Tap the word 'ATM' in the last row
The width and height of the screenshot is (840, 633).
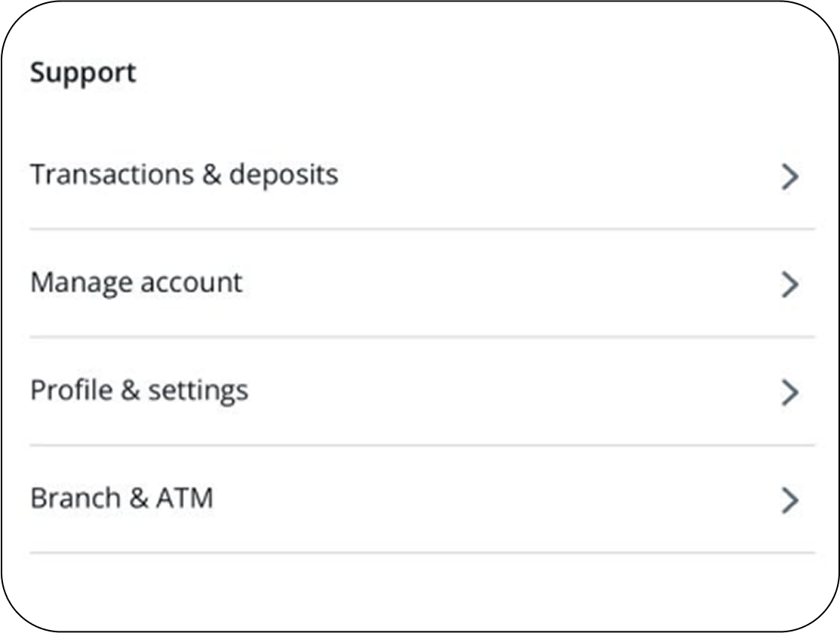(x=184, y=499)
